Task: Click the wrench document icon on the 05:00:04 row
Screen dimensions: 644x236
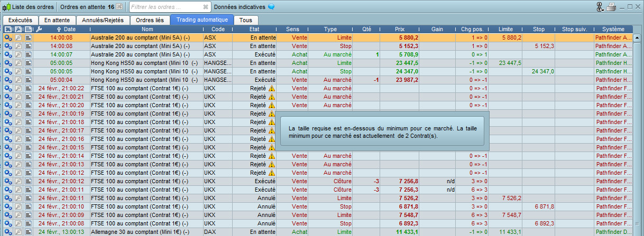Action: coord(18,80)
